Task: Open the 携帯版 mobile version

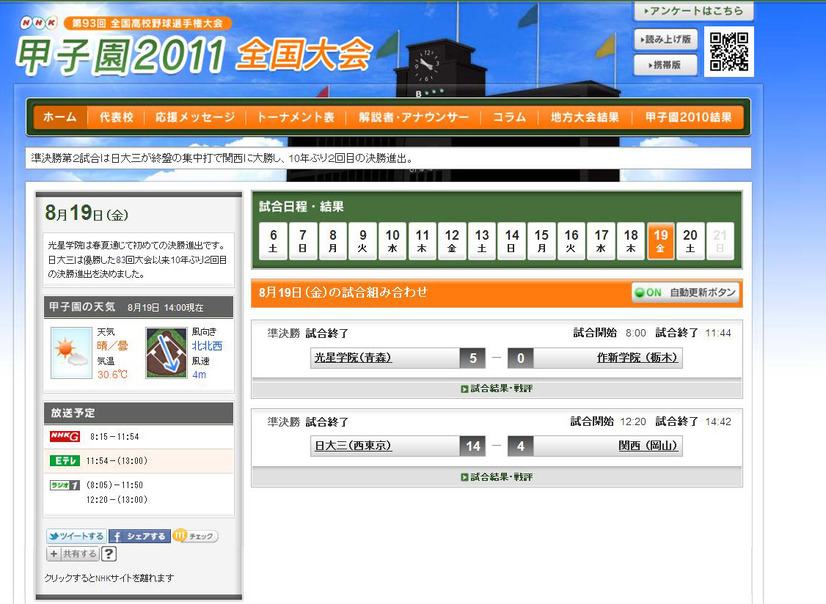Action: point(666,65)
